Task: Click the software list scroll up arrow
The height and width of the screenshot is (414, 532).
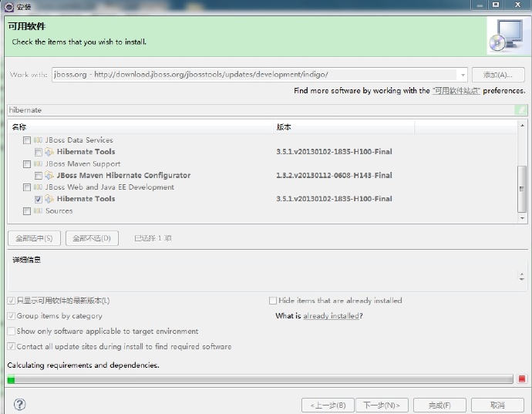Action: click(522, 126)
